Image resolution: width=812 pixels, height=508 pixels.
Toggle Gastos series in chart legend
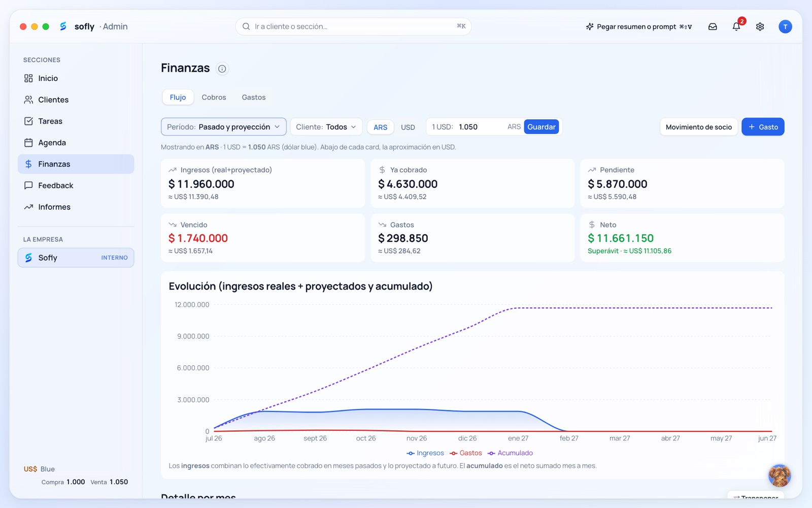point(466,453)
